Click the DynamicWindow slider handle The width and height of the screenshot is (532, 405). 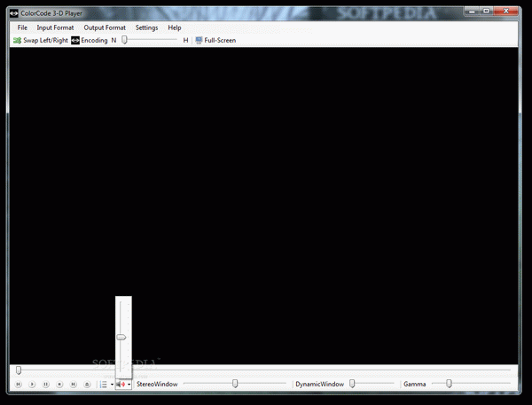point(352,384)
